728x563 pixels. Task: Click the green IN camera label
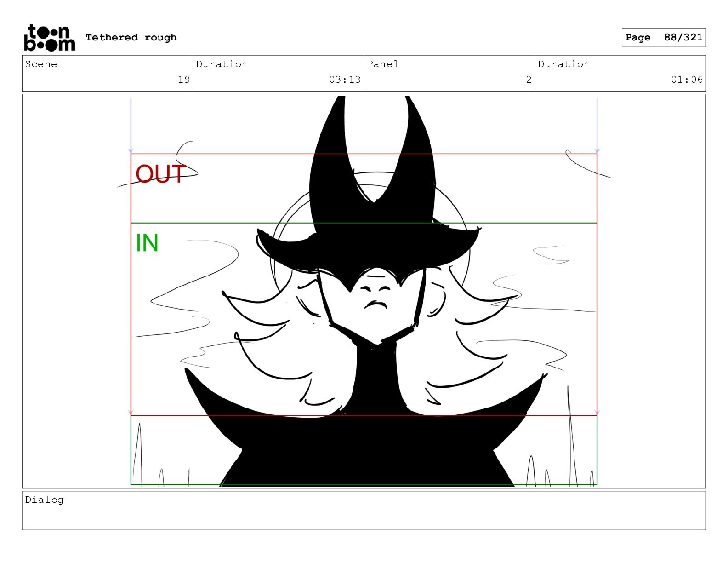[147, 243]
